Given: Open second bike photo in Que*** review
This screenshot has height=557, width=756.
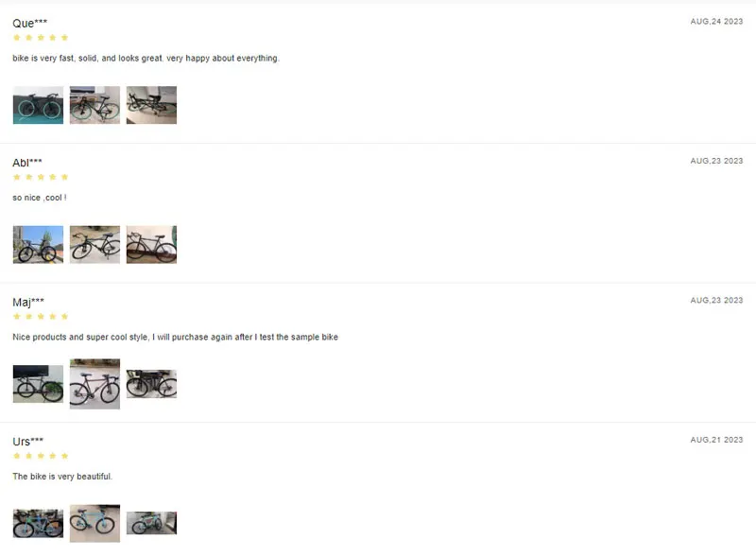Looking at the screenshot, I should [x=95, y=105].
